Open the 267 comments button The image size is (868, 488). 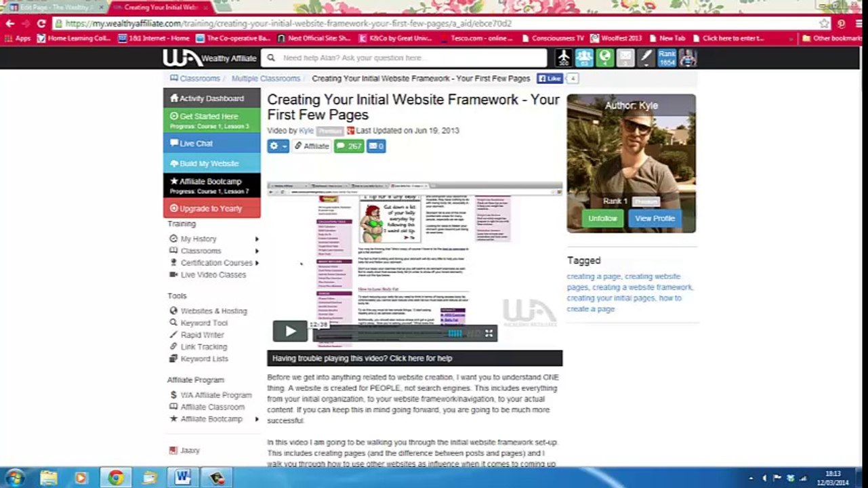click(349, 146)
